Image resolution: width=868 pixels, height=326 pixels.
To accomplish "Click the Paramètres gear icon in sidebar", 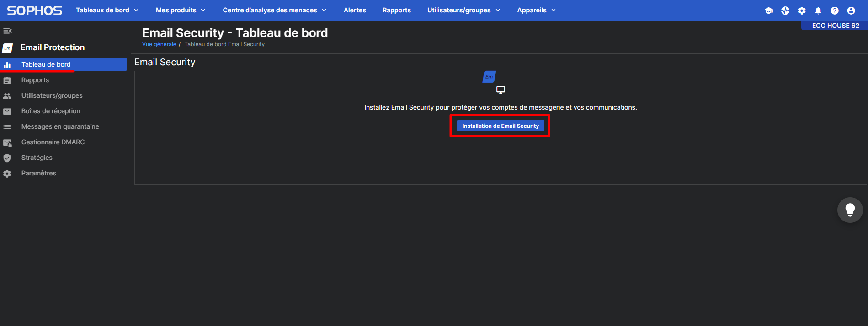I will pos(7,174).
